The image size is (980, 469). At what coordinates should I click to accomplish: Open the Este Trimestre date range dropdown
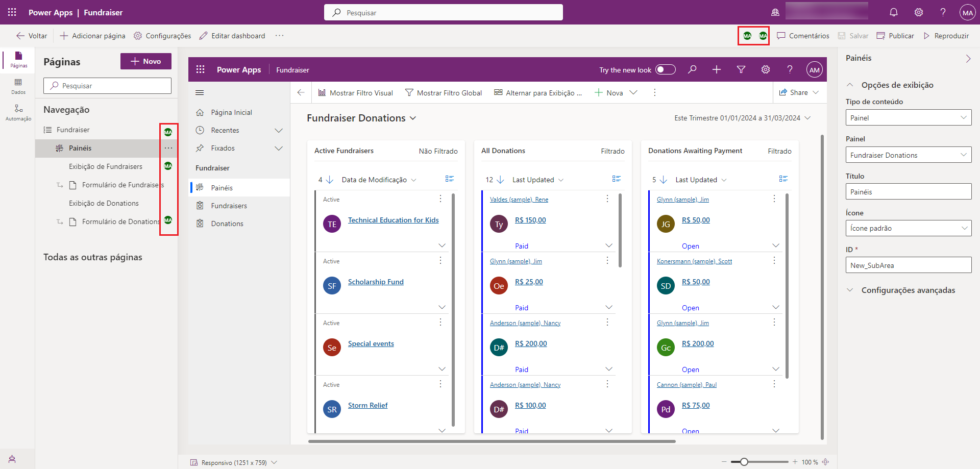(743, 118)
